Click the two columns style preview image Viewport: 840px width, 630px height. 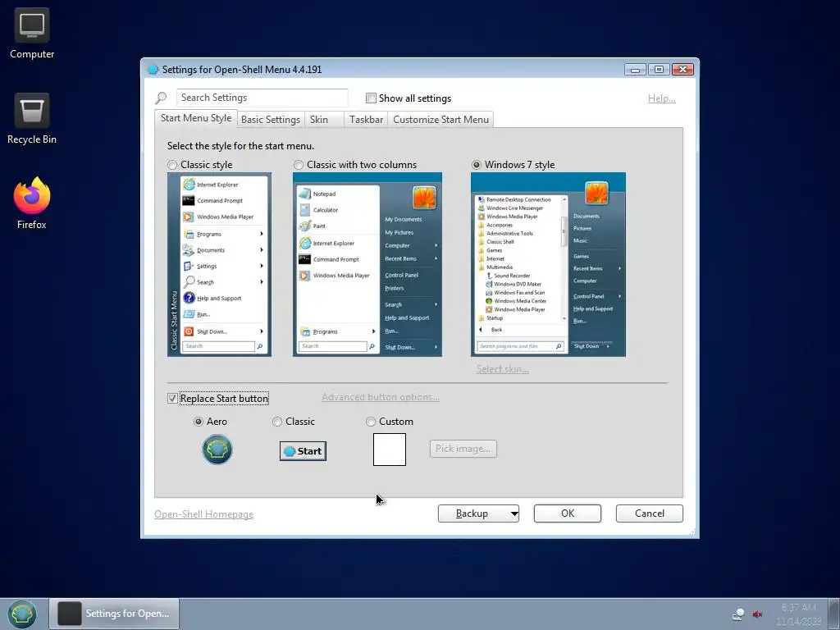coord(367,264)
